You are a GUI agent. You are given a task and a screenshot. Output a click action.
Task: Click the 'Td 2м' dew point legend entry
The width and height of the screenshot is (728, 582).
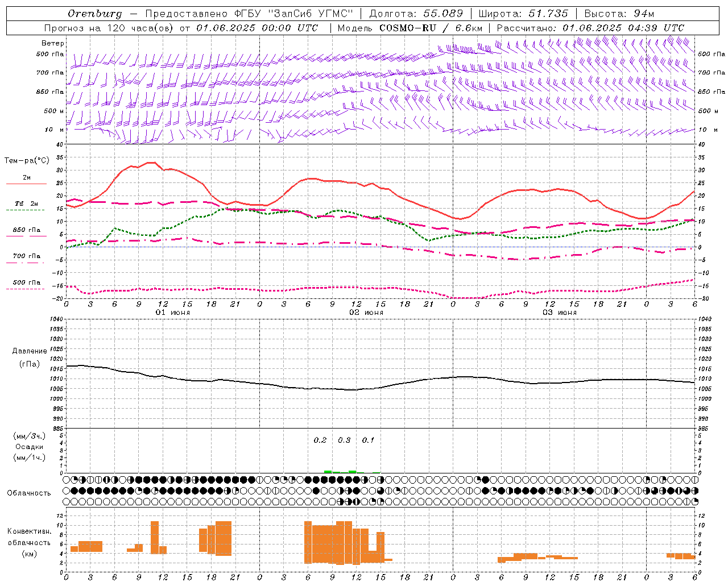coord(27,203)
